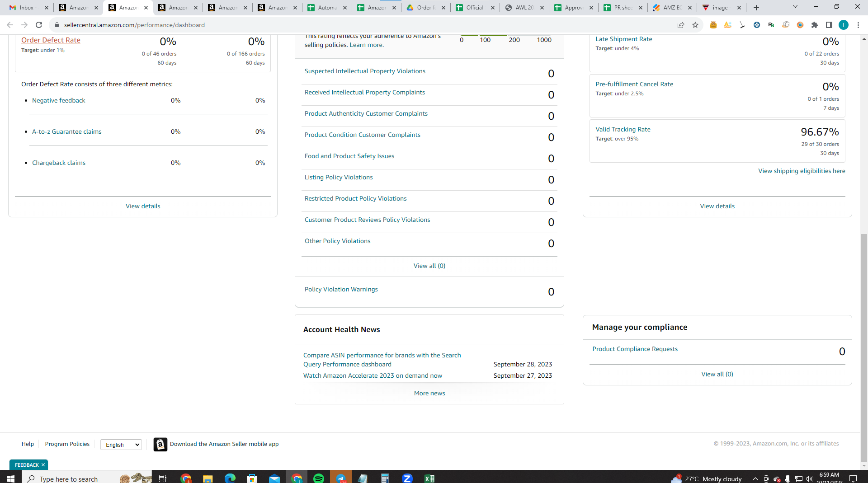Screen dimensions: 868x483
Task: Open the Chrome profile avatar
Action: coord(844,25)
